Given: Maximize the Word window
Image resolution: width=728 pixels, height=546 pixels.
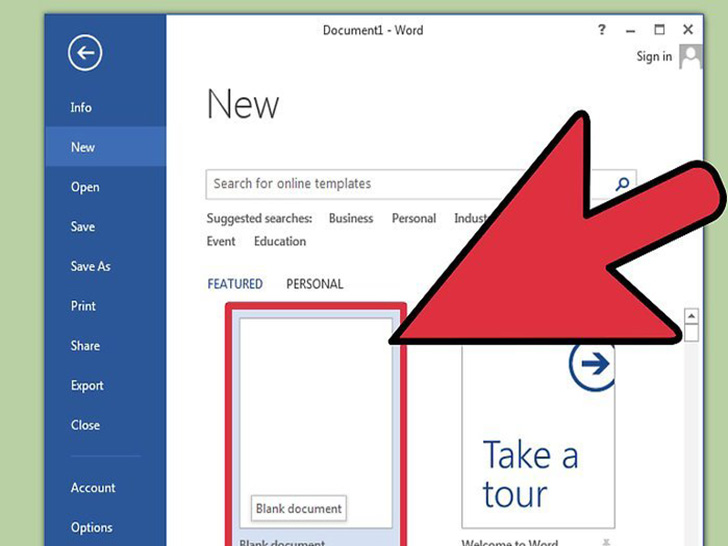Looking at the screenshot, I should tap(659, 30).
